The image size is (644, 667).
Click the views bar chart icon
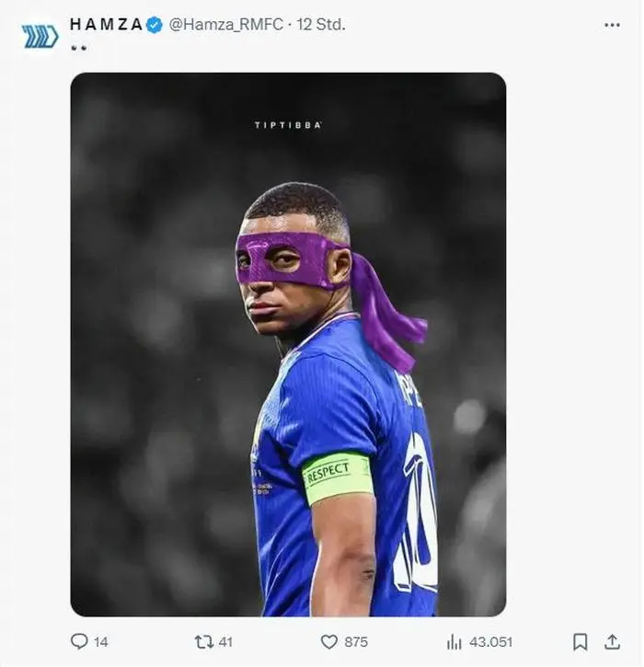click(x=454, y=641)
